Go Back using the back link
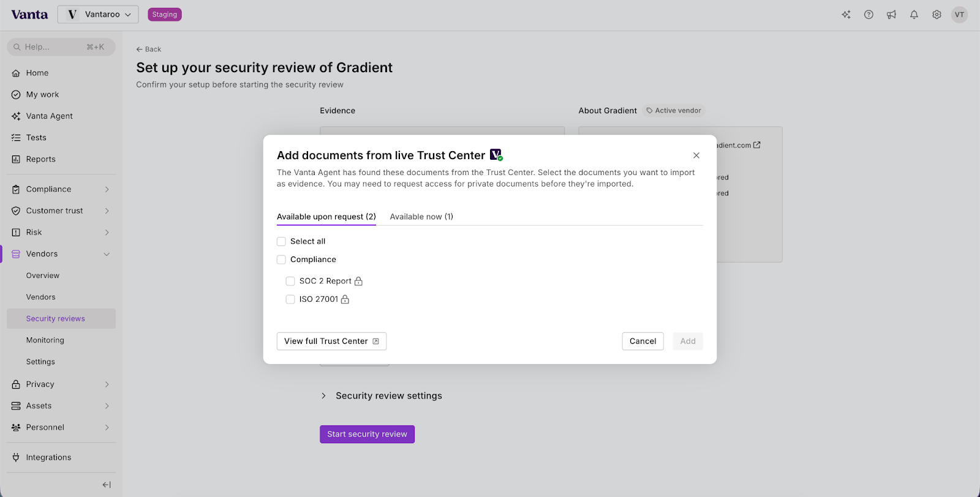Image resolution: width=980 pixels, height=497 pixels. pos(149,49)
